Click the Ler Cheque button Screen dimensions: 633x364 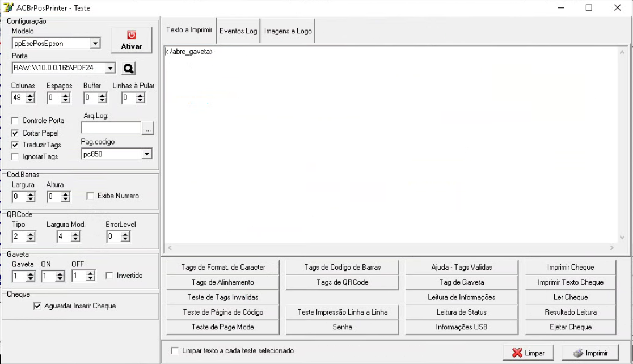click(571, 297)
